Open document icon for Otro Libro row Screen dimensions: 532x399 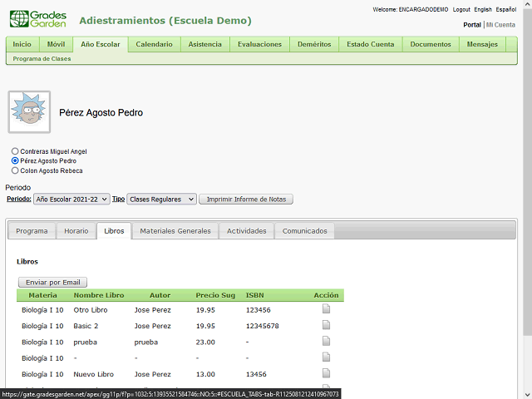pos(326,308)
